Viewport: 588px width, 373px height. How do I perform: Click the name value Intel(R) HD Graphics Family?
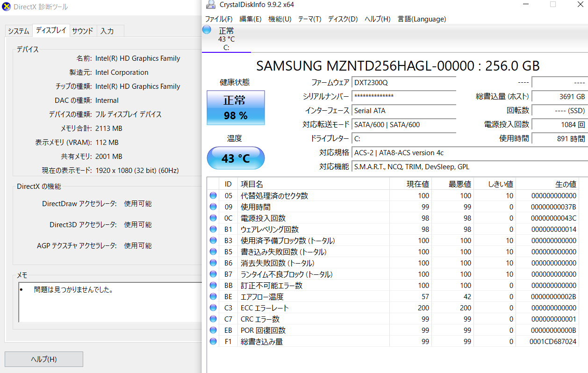(x=138, y=58)
